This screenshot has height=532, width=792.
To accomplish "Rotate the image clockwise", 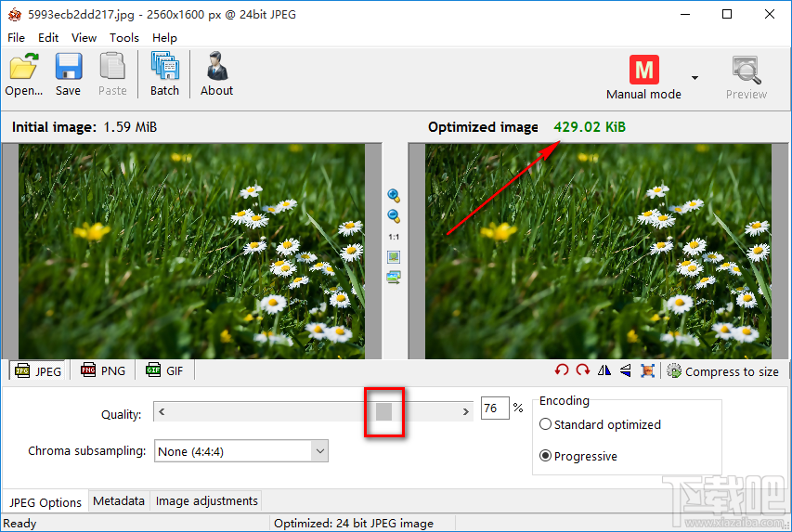I will click(x=583, y=370).
